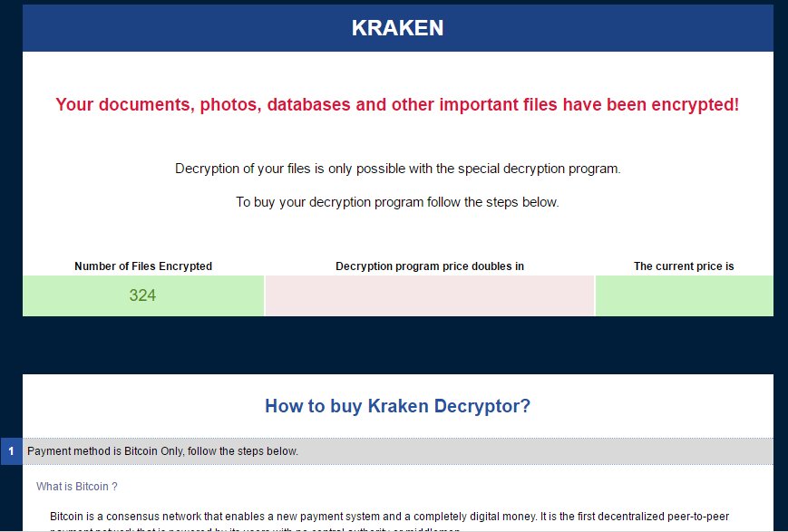
Task: Click the KRAKEN title banner
Action: 397,27
